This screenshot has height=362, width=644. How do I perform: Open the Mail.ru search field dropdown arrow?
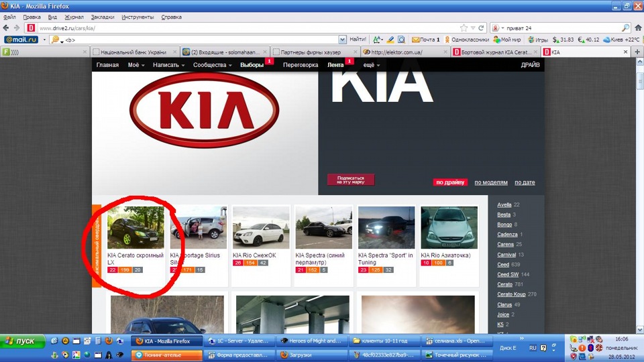click(x=342, y=40)
